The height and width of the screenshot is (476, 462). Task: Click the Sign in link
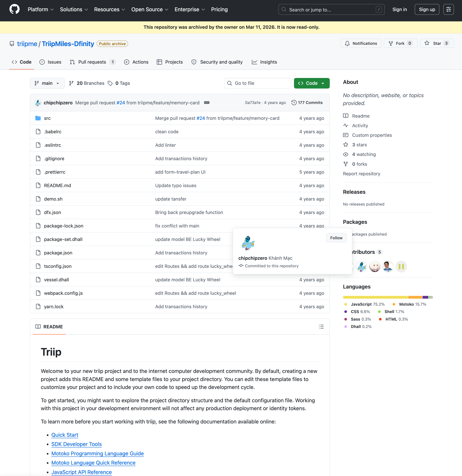click(x=399, y=9)
